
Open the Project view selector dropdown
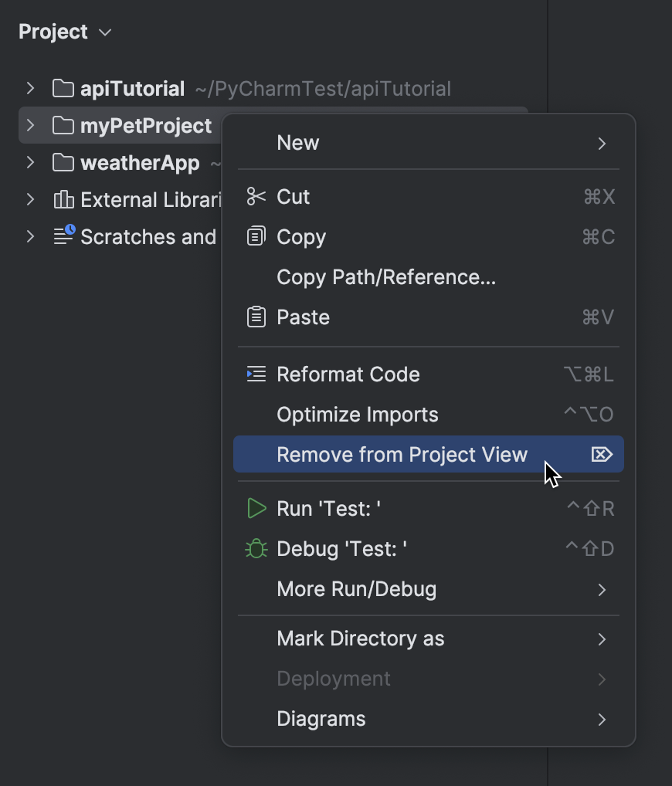click(x=66, y=32)
